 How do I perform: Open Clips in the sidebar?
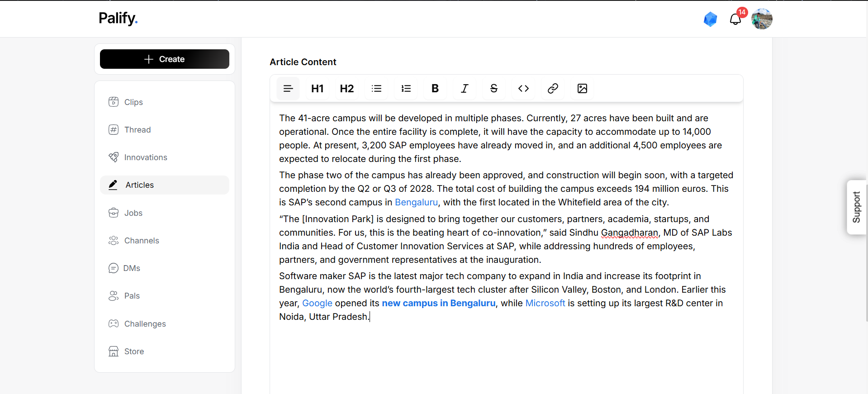pyautogui.click(x=165, y=102)
